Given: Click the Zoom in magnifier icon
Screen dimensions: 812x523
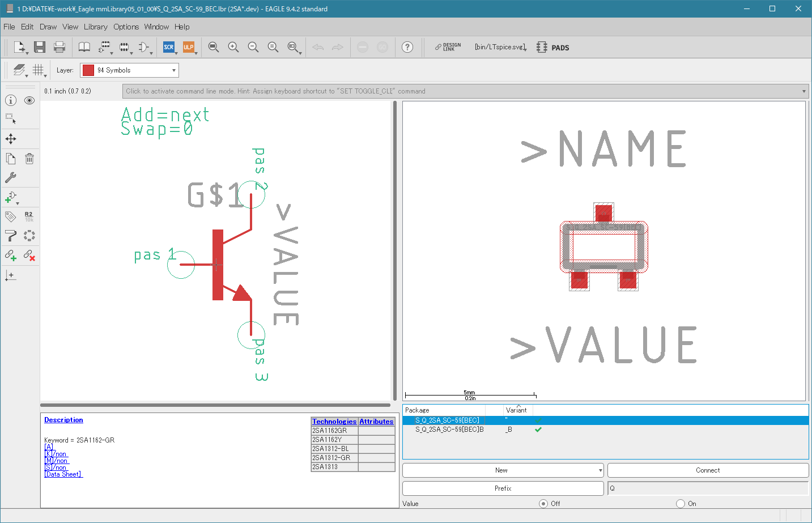Looking at the screenshot, I should 233,47.
